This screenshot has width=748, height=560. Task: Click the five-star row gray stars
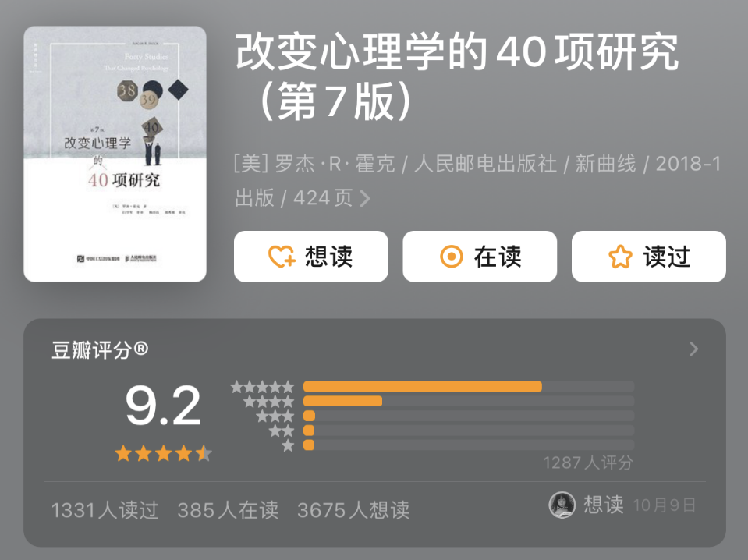[262, 387]
